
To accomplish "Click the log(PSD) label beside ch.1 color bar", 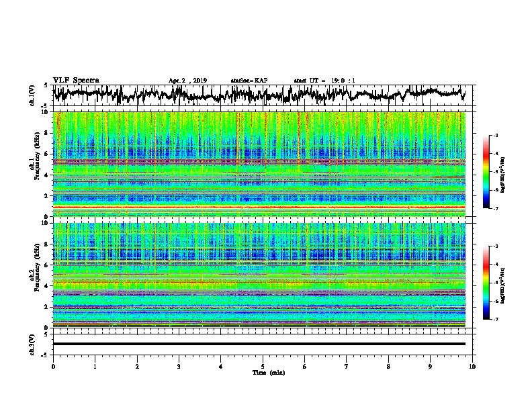I will tap(503, 175).
